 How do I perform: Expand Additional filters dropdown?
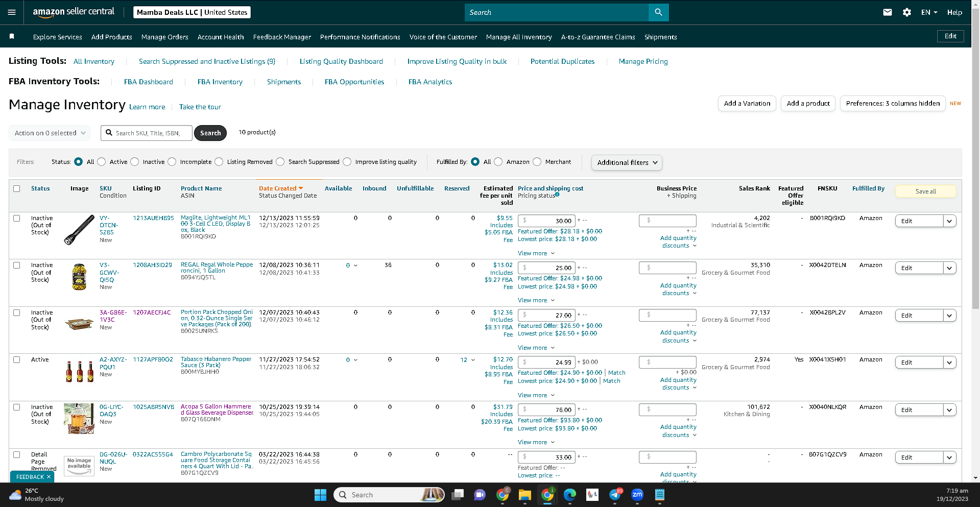point(627,162)
